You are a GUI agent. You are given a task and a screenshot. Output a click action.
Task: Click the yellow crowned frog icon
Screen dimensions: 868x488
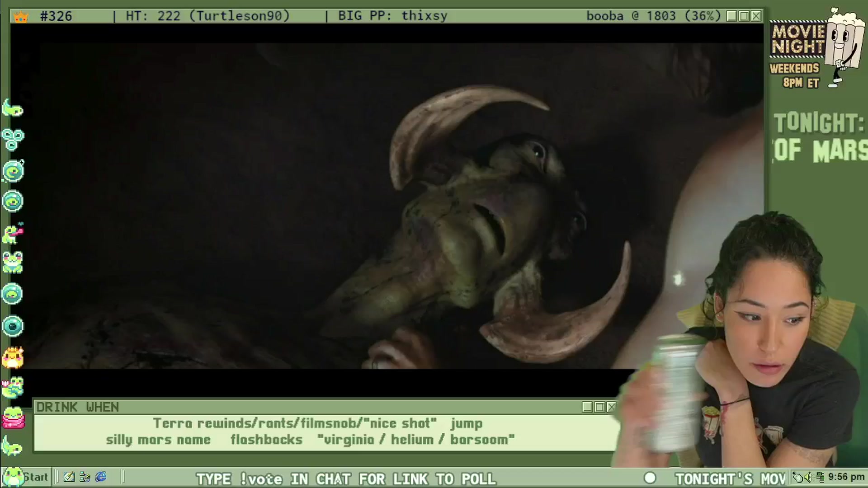(x=13, y=357)
